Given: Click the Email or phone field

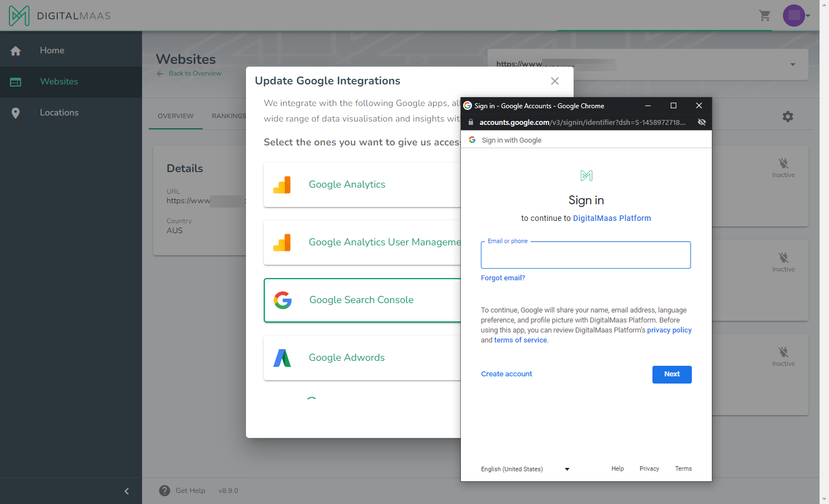Looking at the screenshot, I should [586, 255].
